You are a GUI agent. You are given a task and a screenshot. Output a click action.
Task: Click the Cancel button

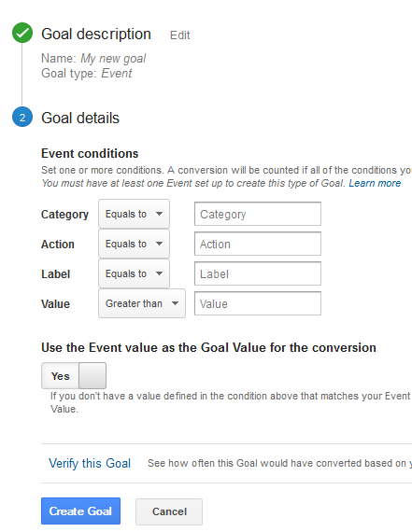coord(169,511)
